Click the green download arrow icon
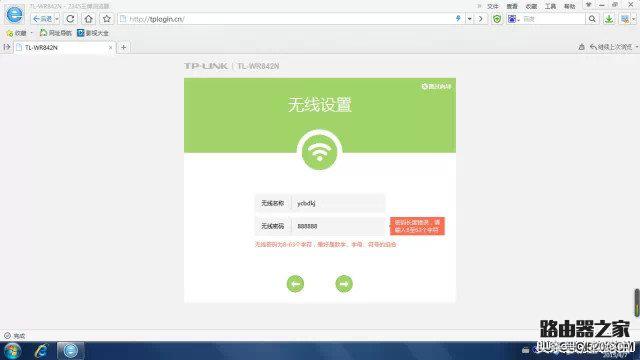 pos(609,19)
